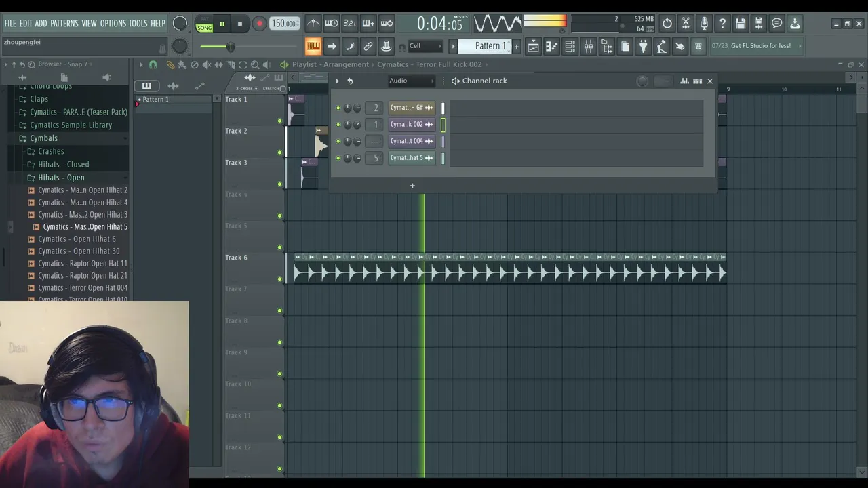
Task: Open the FILE menu
Action: point(10,24)
